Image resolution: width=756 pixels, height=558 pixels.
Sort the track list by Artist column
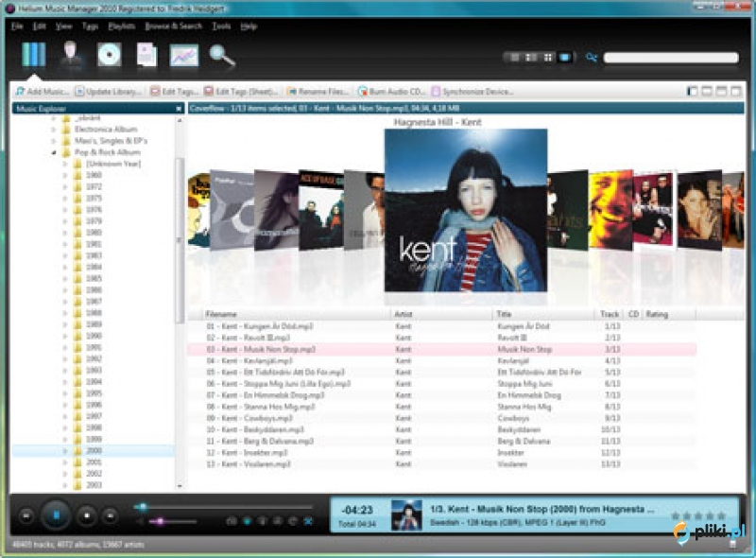coord(441,314)
